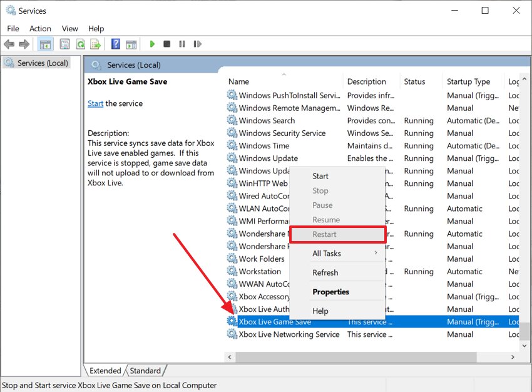The width and height of the screenshot is (532, 392).
Task: Click gear icon of Xbox Live Networking Service
Action: tap(232, 334)
